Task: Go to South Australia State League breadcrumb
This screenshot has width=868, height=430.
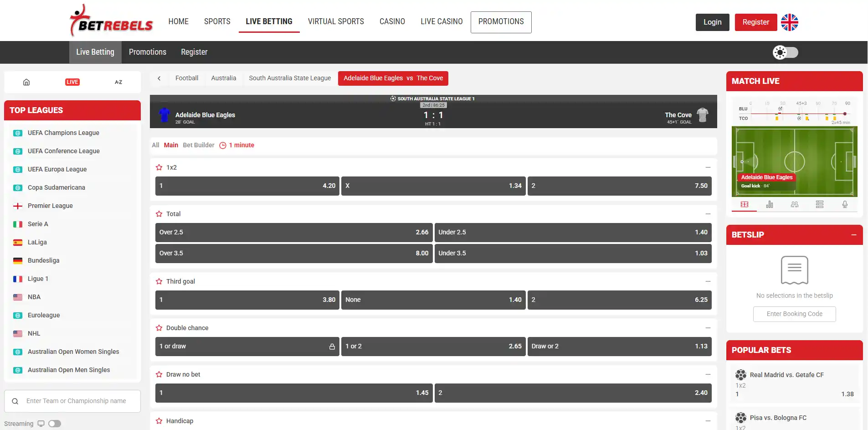Action: (x=290, y=78)
